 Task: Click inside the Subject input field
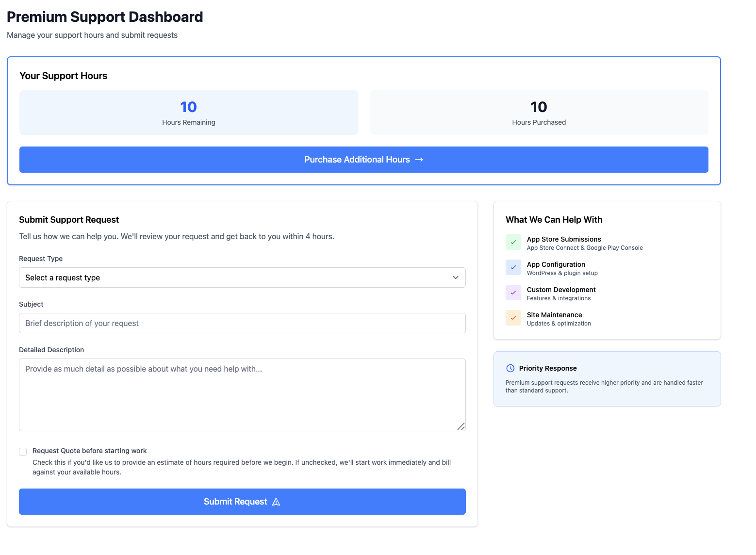242,323
